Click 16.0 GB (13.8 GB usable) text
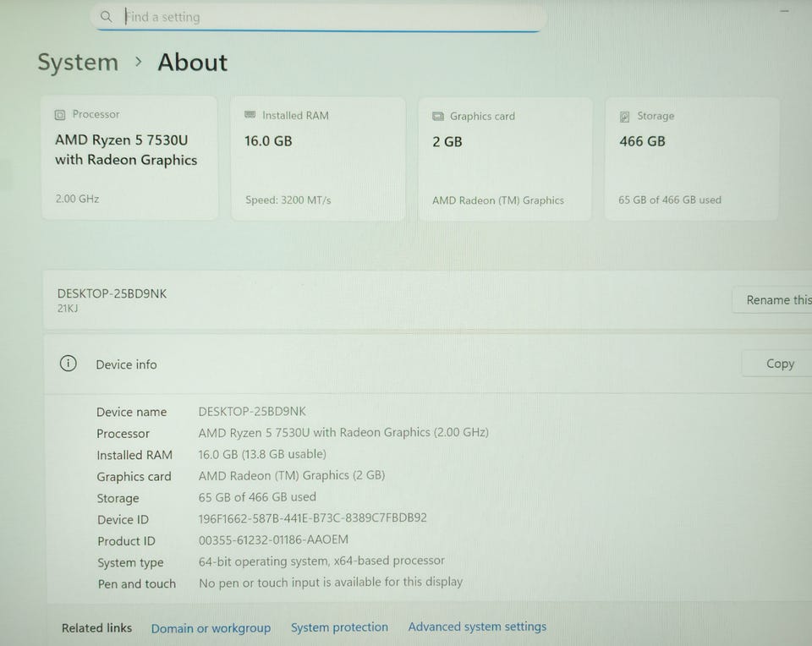The height and width of the screenshot is (646, 812). [262, 454]
